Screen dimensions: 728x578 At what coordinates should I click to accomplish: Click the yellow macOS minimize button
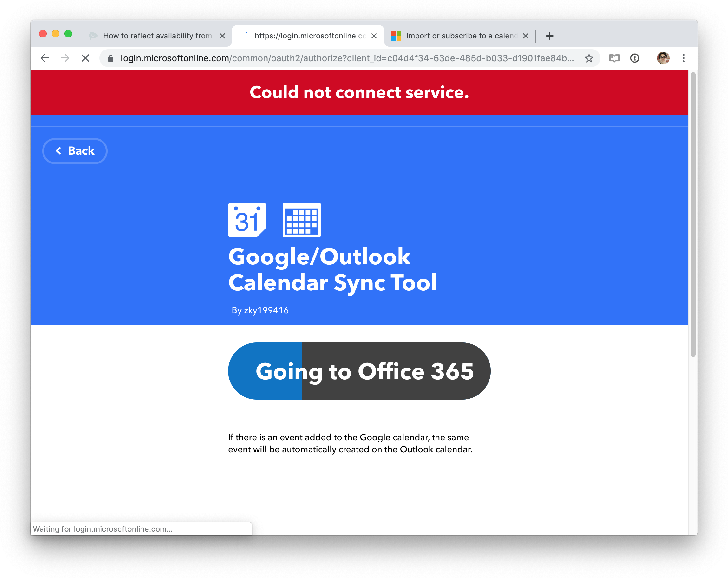pos(56,34)
